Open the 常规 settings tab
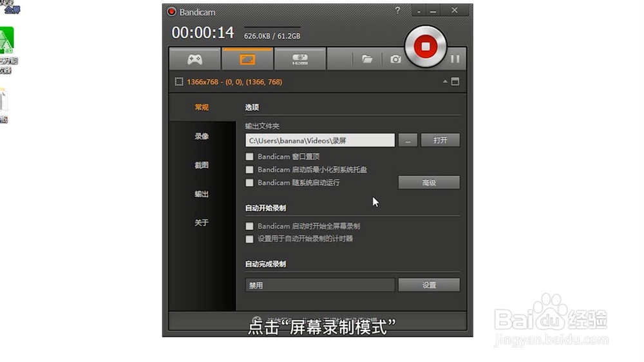The height and width of the screenshot is (362, 644). click(202, 107)
